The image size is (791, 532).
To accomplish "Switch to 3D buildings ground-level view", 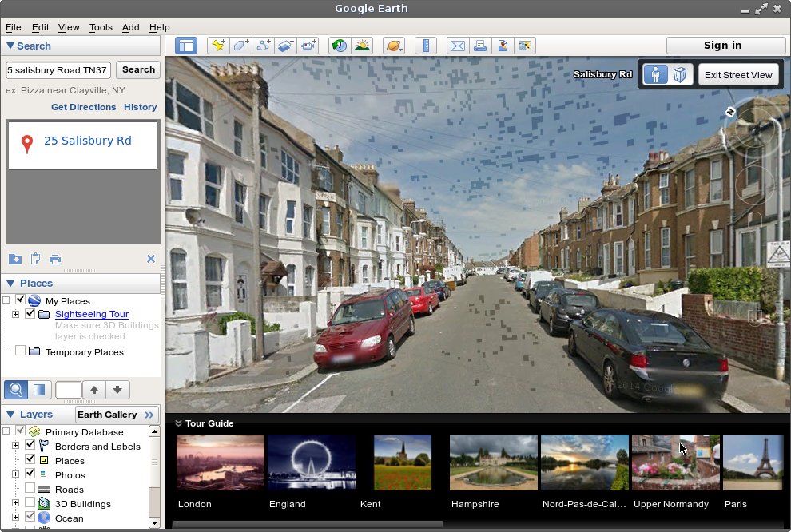I will click(x=679, y=74).
